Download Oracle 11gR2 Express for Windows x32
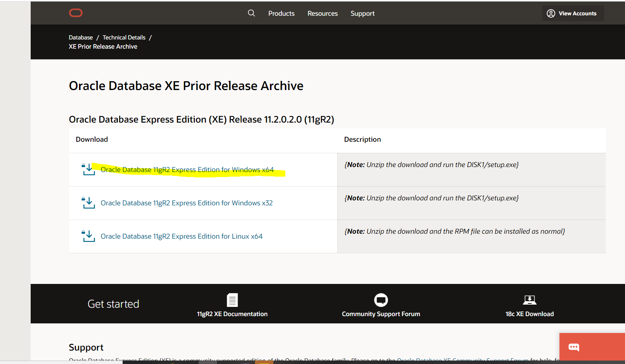This screenshot has height=364, width=625. point(187,203)
